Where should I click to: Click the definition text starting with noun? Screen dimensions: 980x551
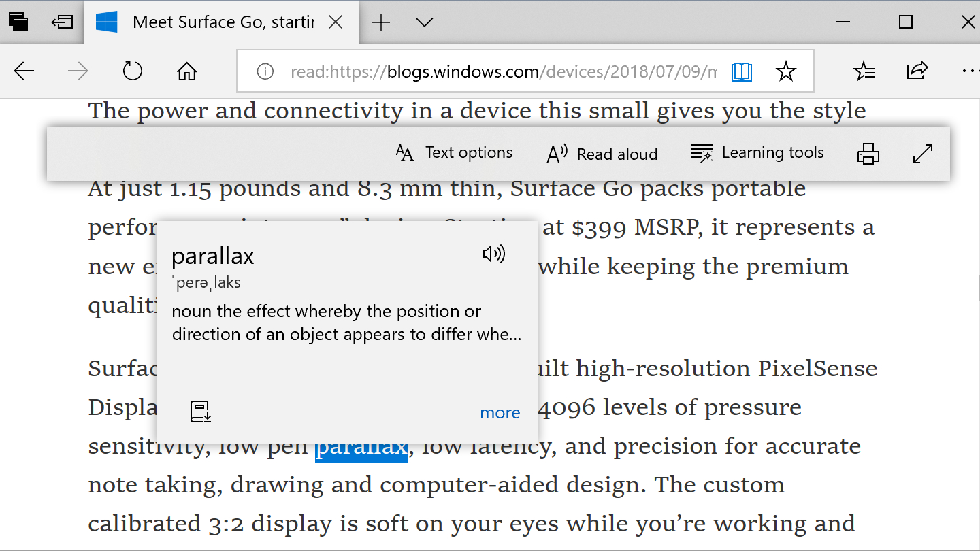click(346, 323)
